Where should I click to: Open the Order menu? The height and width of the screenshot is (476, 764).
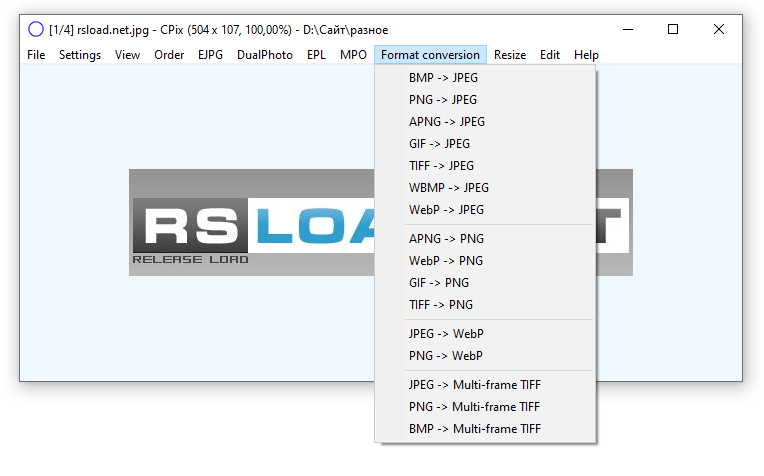click(x=169, y=55)
